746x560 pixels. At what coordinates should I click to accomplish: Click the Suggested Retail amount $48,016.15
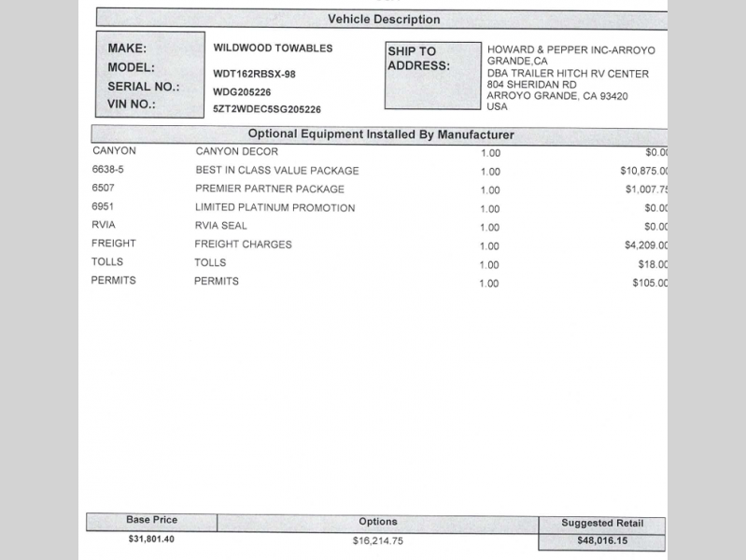pos(601,541)
